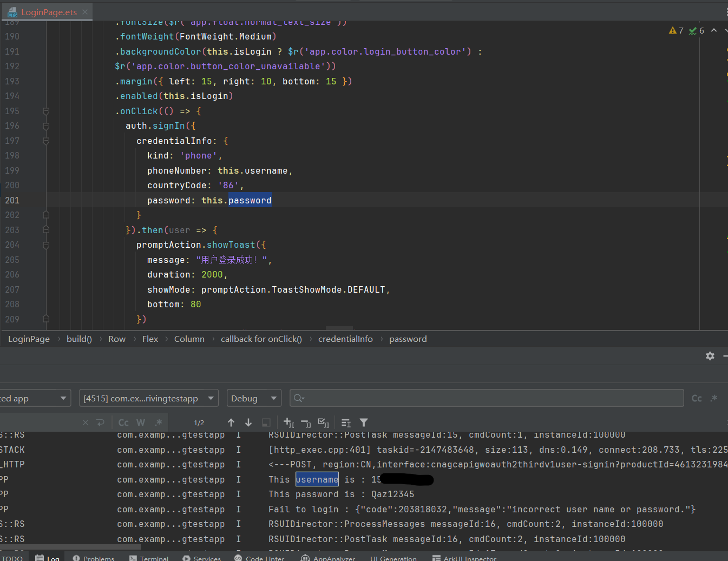Viewport: 728px width, 561px height.
Task: Open the Terminal tool window
Action: [149, 558]
